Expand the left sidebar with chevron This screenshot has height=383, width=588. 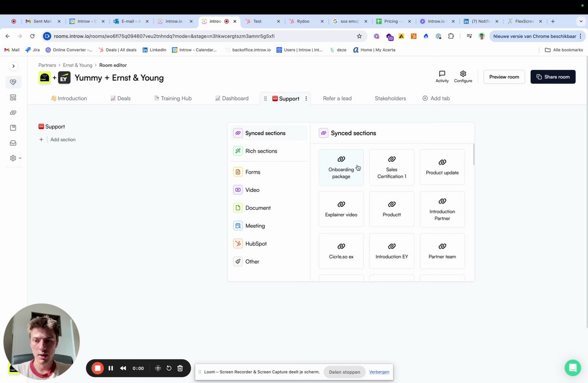pos(13,66)
